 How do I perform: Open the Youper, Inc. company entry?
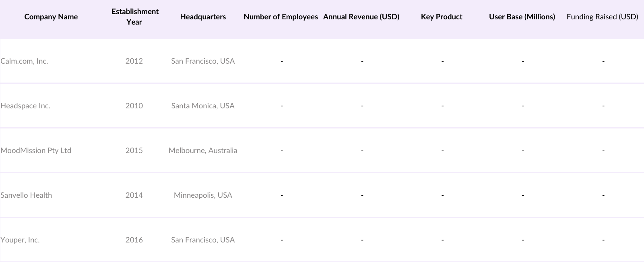(20, 240)
